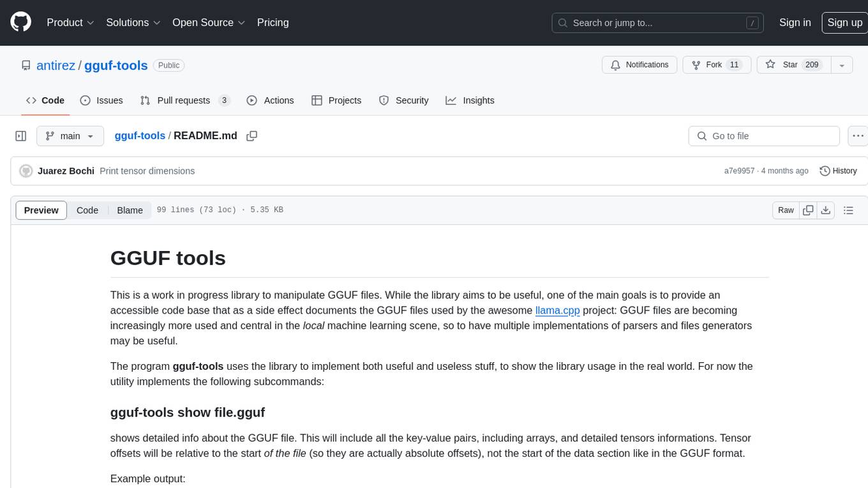Click the 4 months ago timestamp
Viewport: 868px width, 488px height.
786,171
